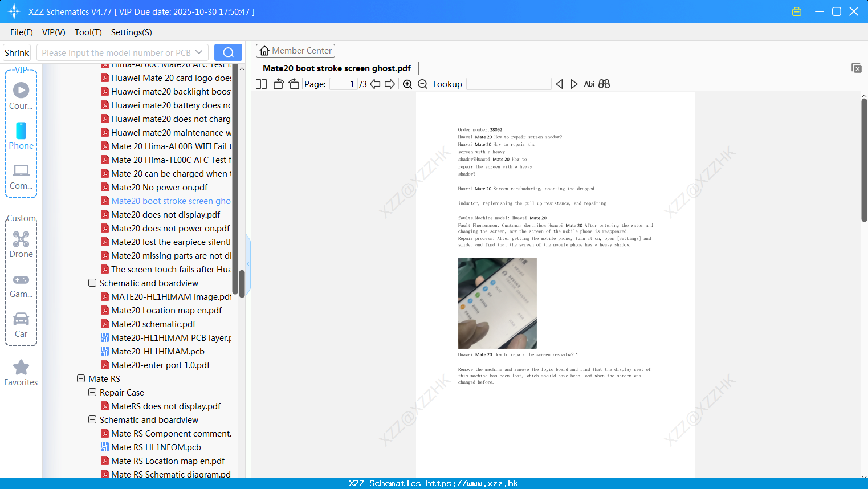Open Mate20 schematic.pdf

coord(153,324)
